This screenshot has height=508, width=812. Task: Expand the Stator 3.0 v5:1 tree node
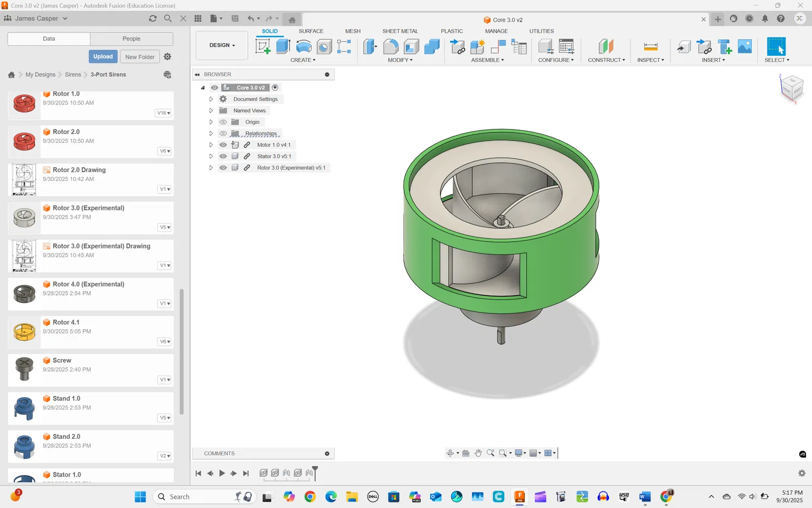tap(211, 156)
